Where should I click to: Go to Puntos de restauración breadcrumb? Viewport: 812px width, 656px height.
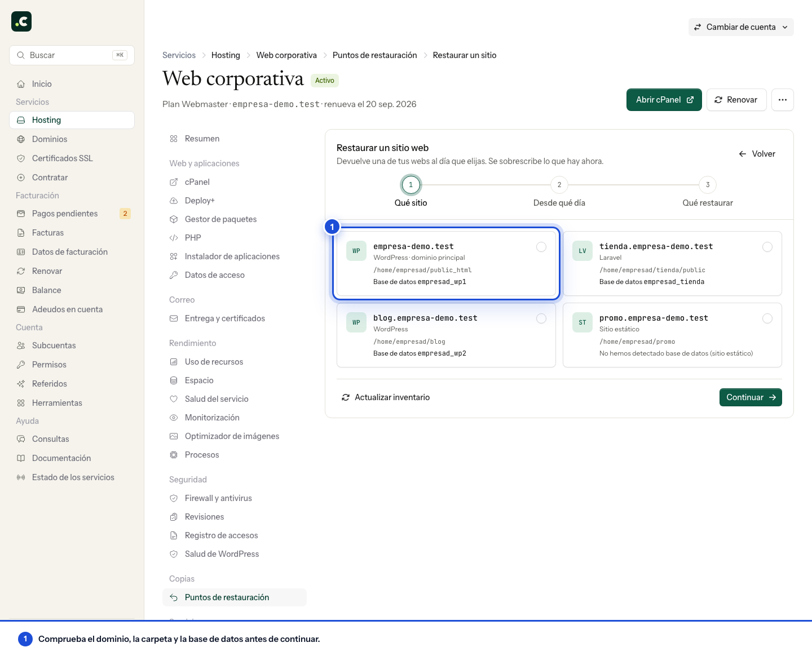375,55
